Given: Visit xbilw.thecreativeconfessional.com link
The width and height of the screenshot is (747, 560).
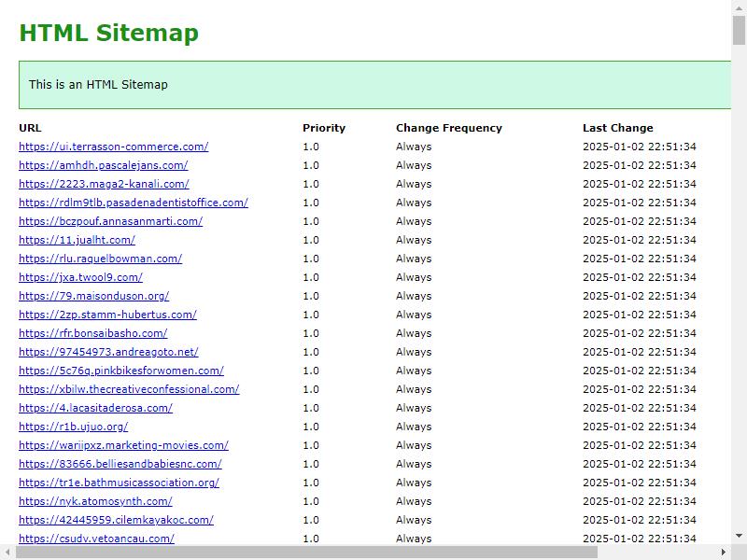Looking at the screenshot, I should click(x=129, y=389).
